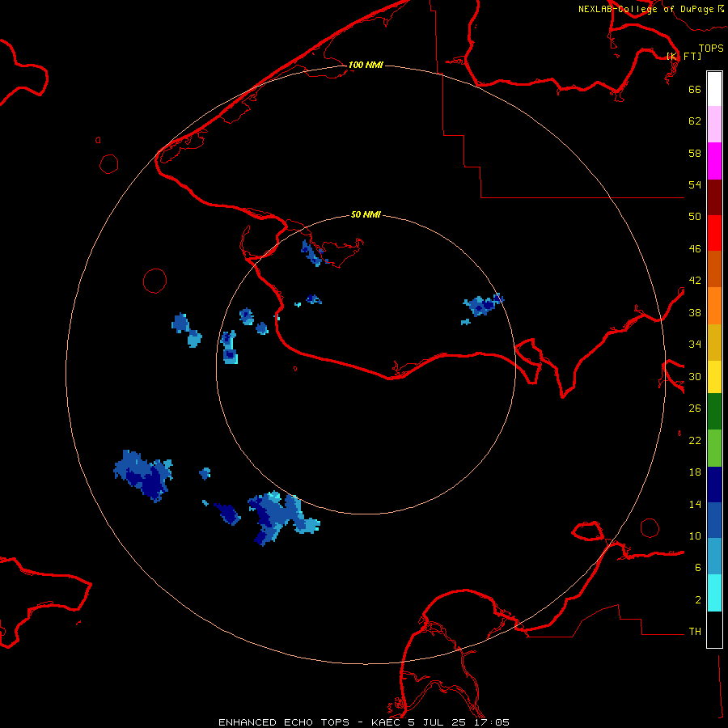Click the legend value 18
728x728 pixels.
tap(695, 472)
